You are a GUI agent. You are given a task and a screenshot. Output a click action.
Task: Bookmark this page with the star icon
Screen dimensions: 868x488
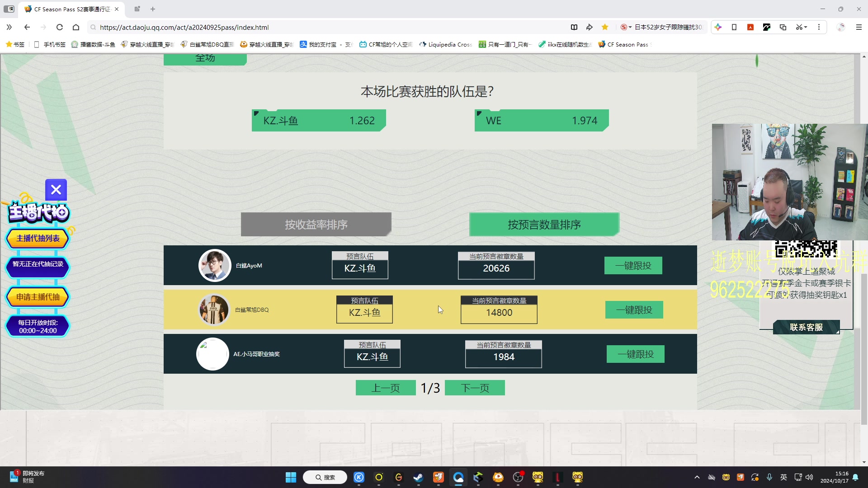coord(605,27)
